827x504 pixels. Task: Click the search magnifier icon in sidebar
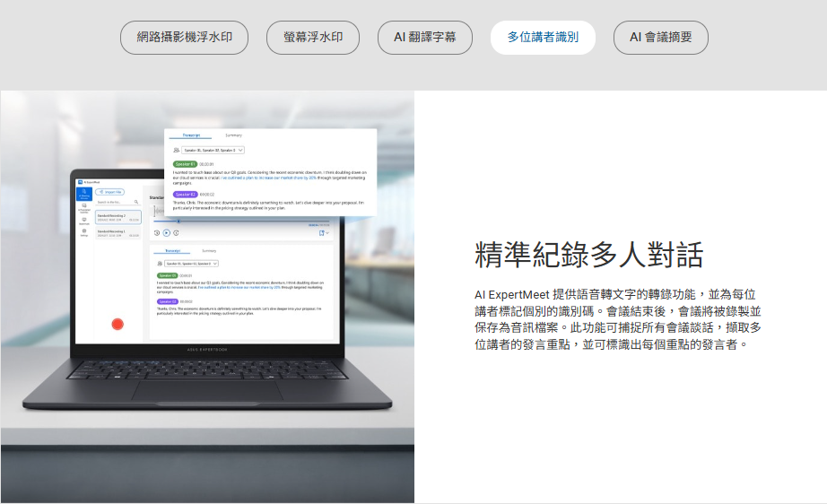tap(136, 202)
